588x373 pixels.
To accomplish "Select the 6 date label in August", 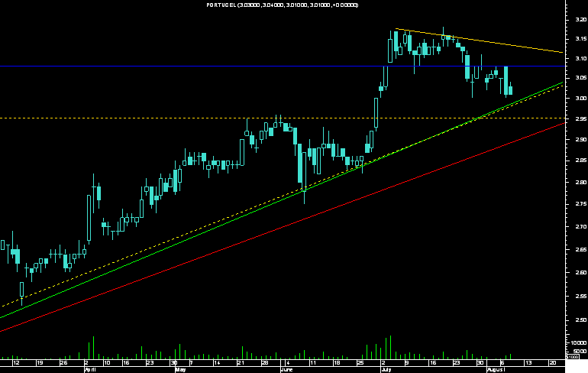I will coord(502,363).
